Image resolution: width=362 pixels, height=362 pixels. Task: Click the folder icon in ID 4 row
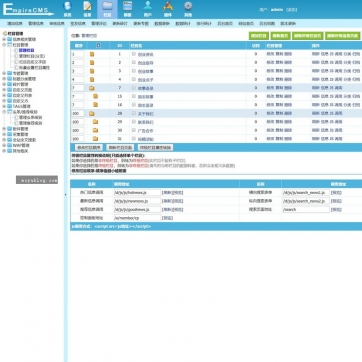point(92,79)
